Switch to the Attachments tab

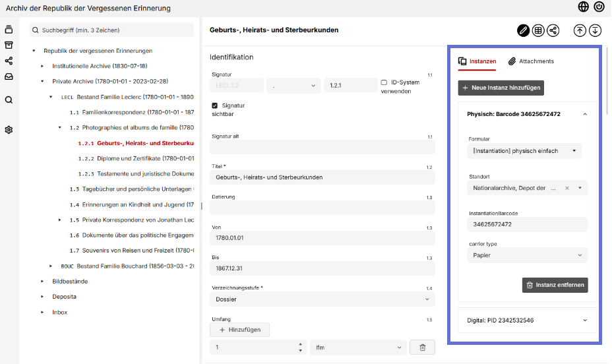point(531,61)
